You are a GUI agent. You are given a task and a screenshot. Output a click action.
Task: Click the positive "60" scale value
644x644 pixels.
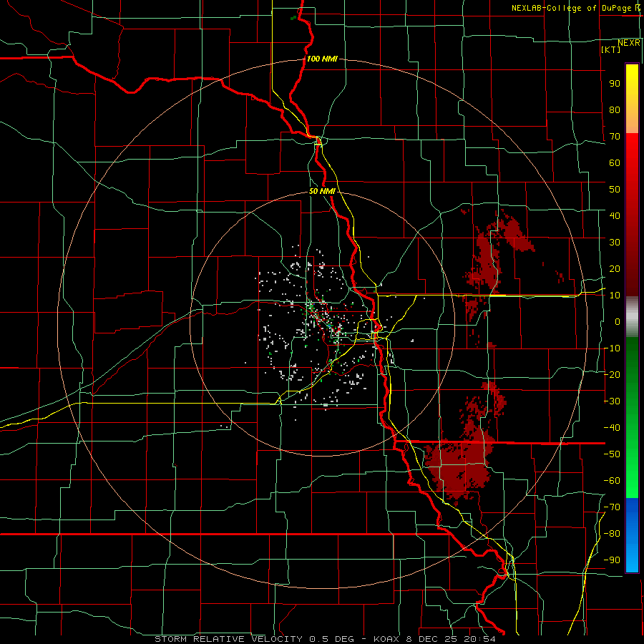(615, 162)
